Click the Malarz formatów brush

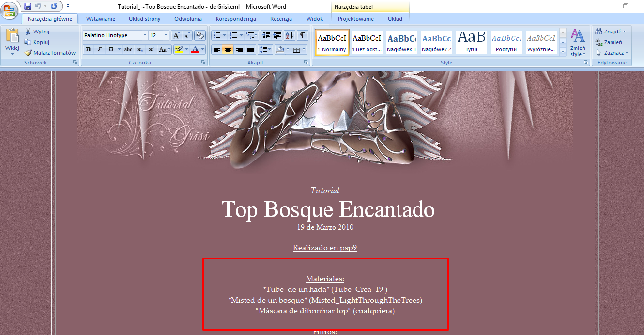pos(50,53)
